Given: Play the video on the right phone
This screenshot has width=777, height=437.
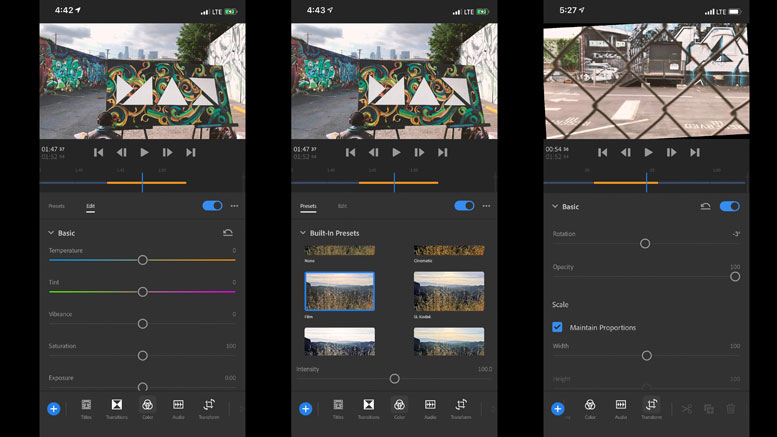Looking at the screenshot, I should pos(648,153).
